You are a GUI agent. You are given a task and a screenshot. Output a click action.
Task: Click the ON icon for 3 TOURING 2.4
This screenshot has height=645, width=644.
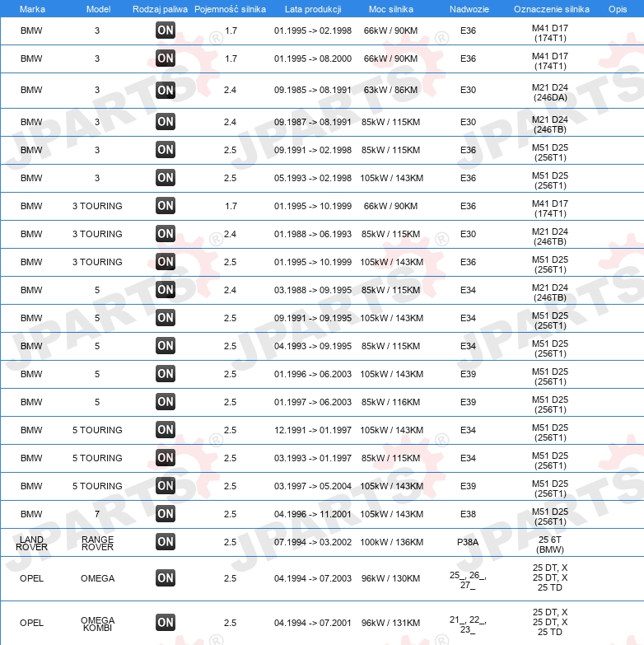166,233
